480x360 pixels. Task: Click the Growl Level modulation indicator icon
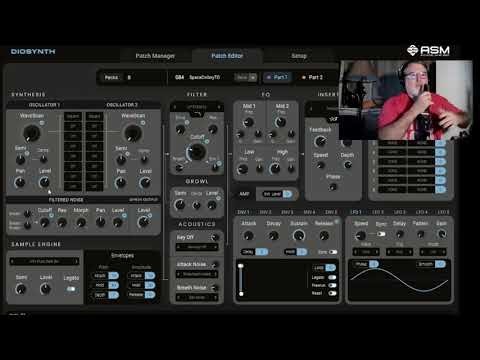[x=218, y=198]
